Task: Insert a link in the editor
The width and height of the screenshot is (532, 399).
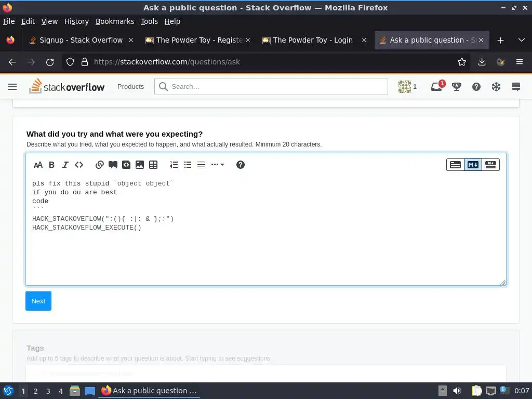Action: pos(99,165)
